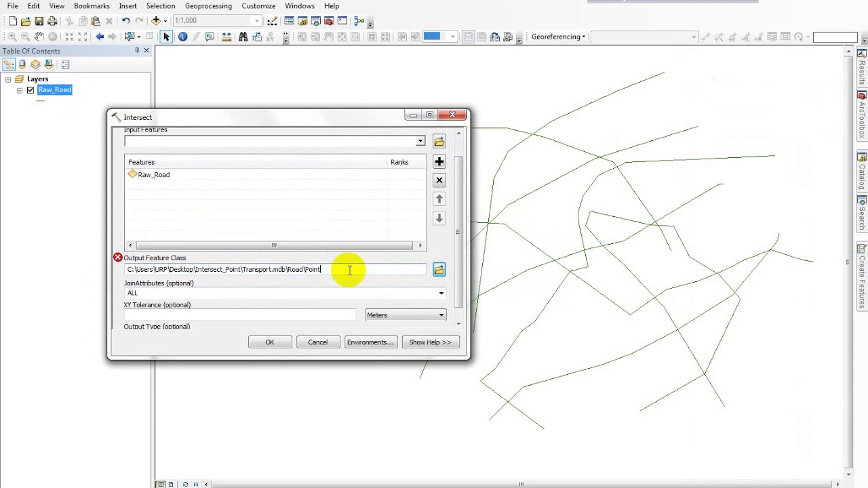This screenshot has width=868, height=488.
Task: Create a new map document
Action: pyautogui.click(x=12, y=21)
